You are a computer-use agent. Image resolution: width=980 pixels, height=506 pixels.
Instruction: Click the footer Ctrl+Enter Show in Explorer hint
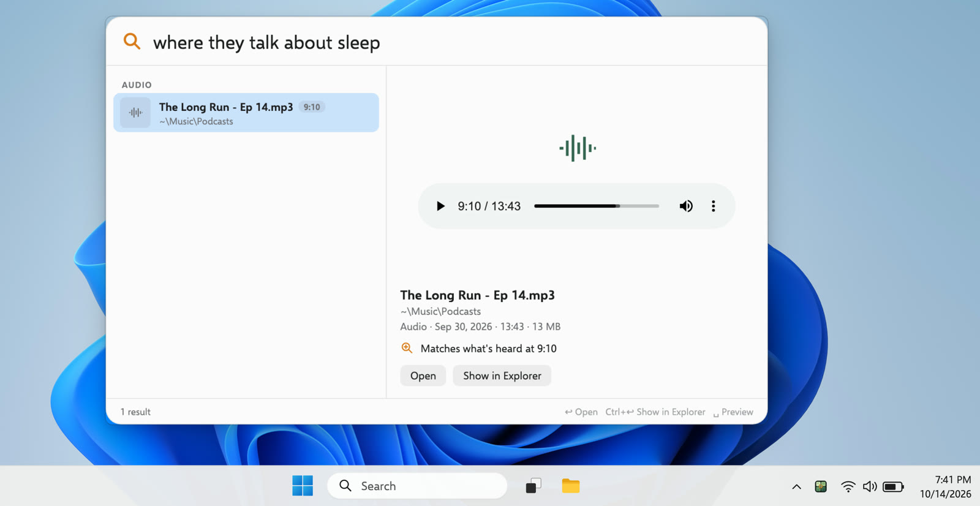[655, 412]
